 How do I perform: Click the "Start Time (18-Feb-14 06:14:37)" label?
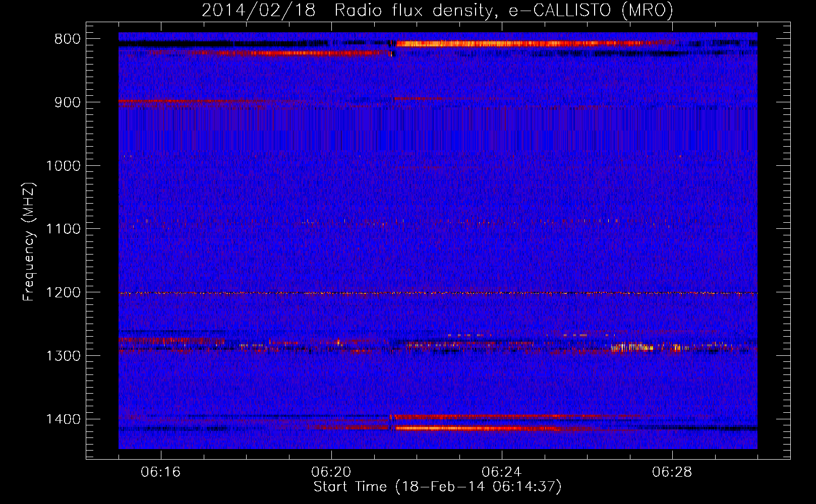[437, 486]
